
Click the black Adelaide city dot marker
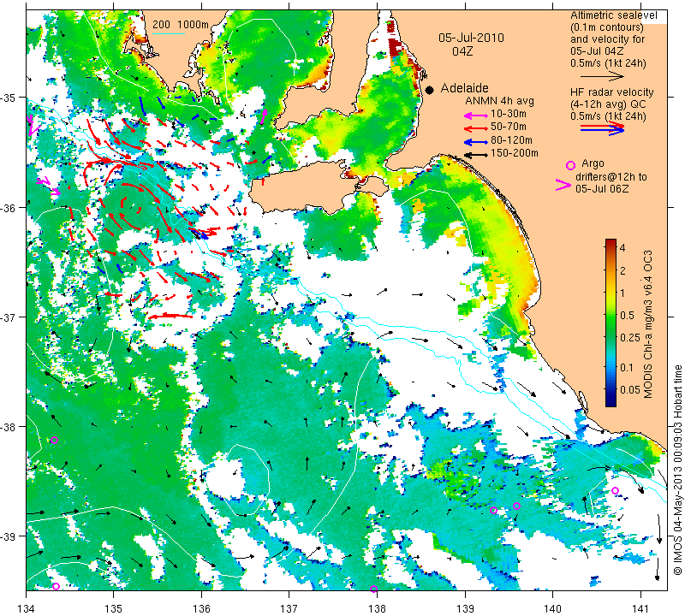coord(430,90)
